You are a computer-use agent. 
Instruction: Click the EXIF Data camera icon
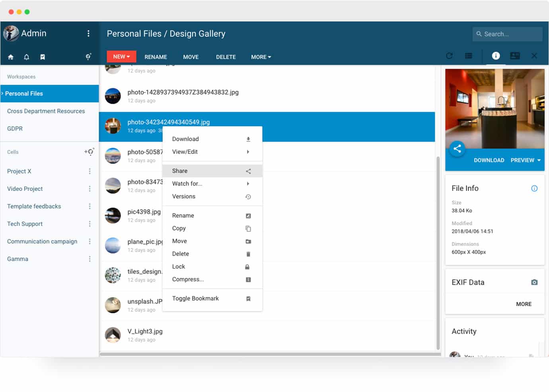coord(534,282)
